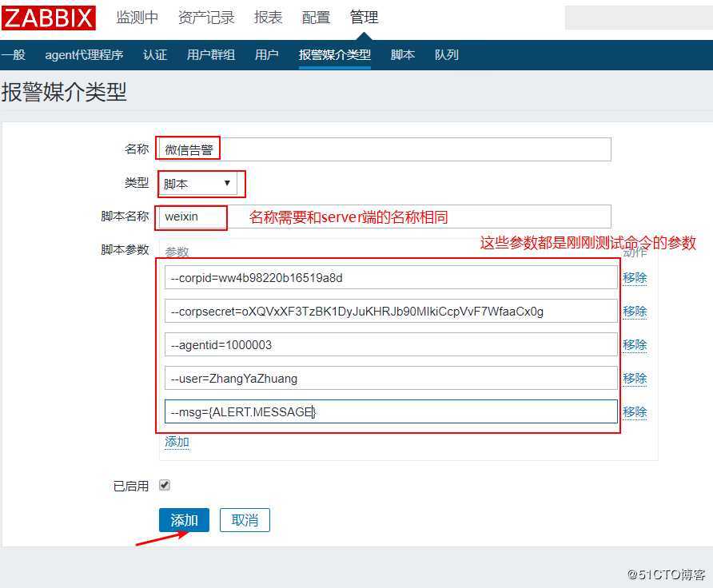Click the 脚本参数 label
The width and height of the screenshot is (713, 588).
point(125,250)
